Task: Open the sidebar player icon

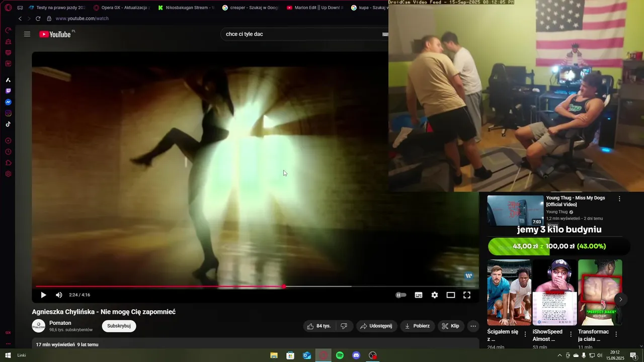Action: 8,141
